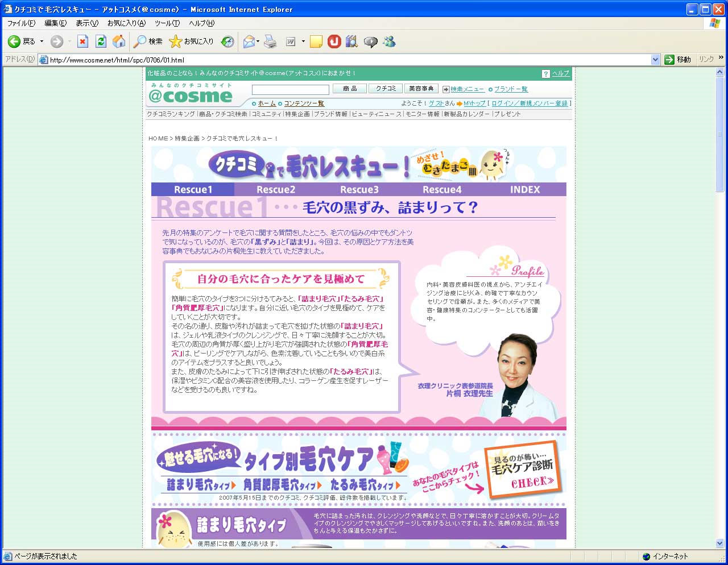Click the vertical scrollbar down arrow
The height and width of the screenshot is (565, 728).
coord(719,543)
